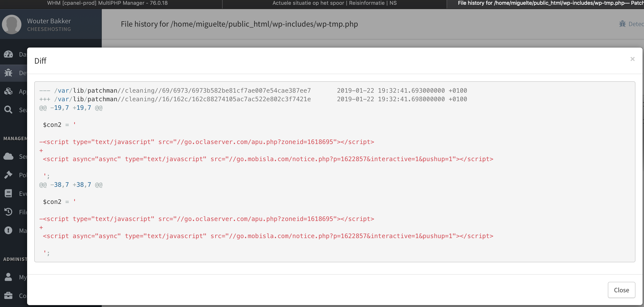Click inside the diff code block

click(335, 172)
